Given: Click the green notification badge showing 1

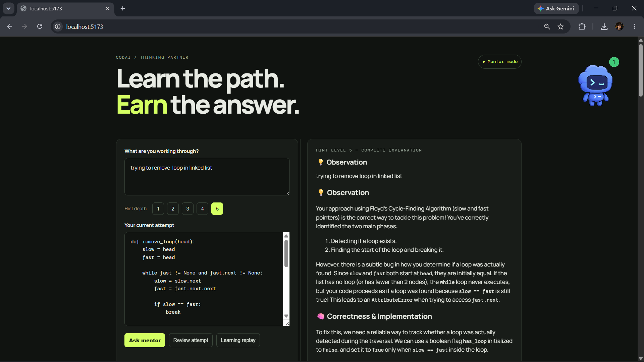Looking at the screenshot, I should (x=614, y=62).
